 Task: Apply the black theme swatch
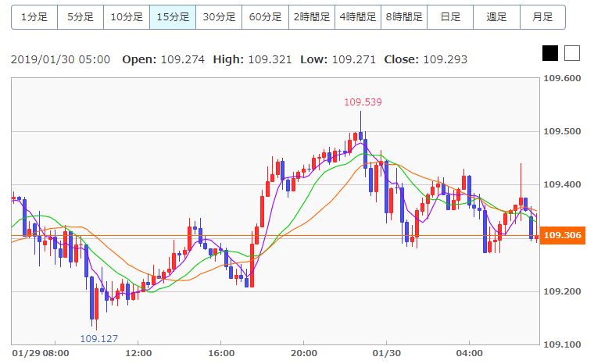(550, 53)
